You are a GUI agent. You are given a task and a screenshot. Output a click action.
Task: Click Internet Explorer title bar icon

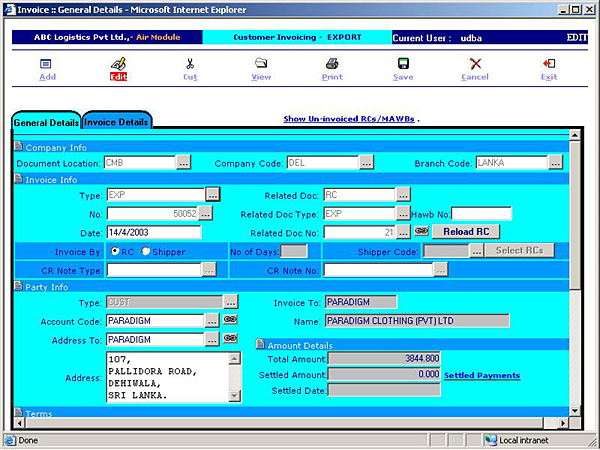click(x=10, y=10)
